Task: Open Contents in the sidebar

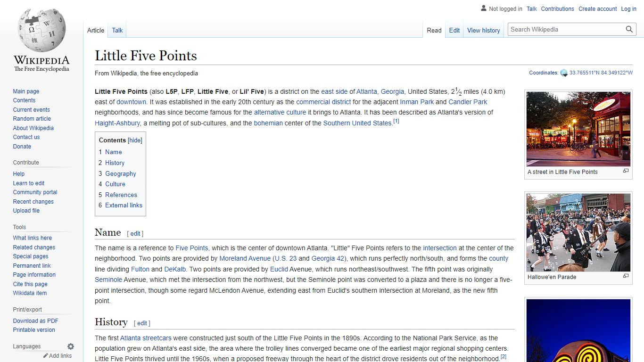Action: [x=24, y=100]
